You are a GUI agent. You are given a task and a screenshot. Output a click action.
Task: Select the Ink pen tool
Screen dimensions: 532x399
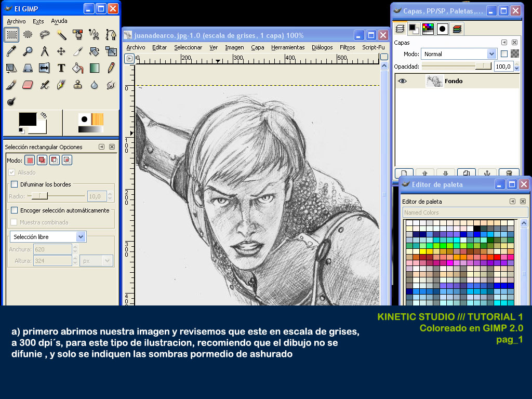click(61, 85)
